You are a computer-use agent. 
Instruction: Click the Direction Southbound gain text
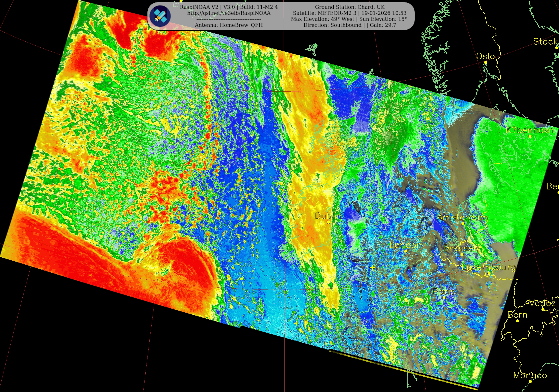350,25
